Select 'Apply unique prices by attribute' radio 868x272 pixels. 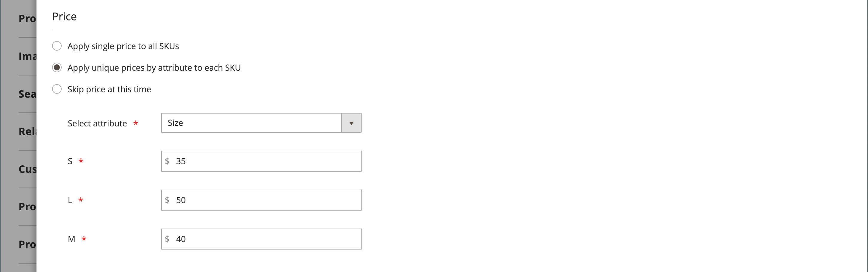[x=57, y=67]
